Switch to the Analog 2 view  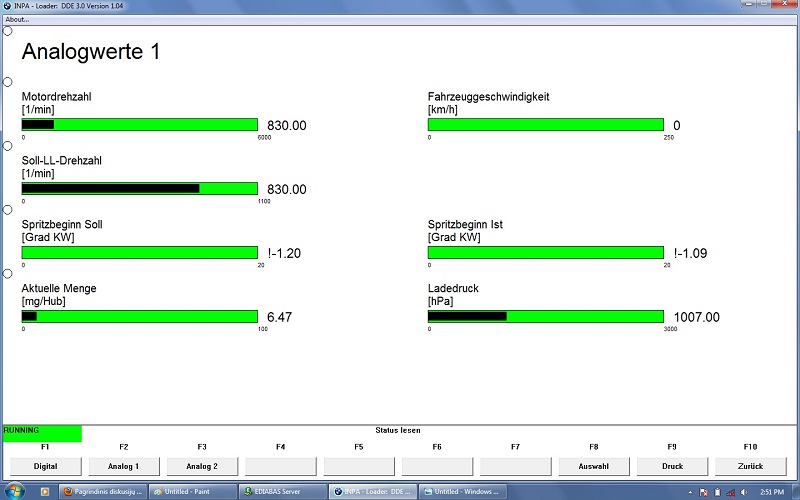202,466
